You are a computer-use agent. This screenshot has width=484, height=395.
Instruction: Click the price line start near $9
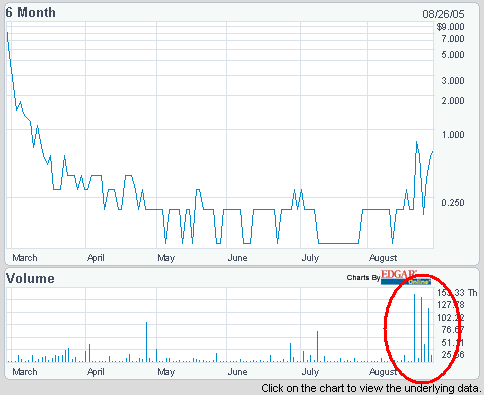[x=8, y=33]
